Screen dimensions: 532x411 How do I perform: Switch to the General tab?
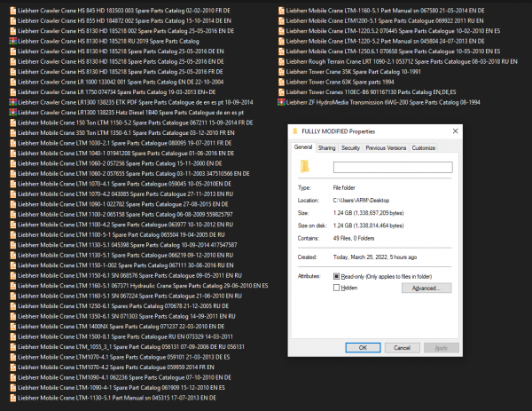303,147
